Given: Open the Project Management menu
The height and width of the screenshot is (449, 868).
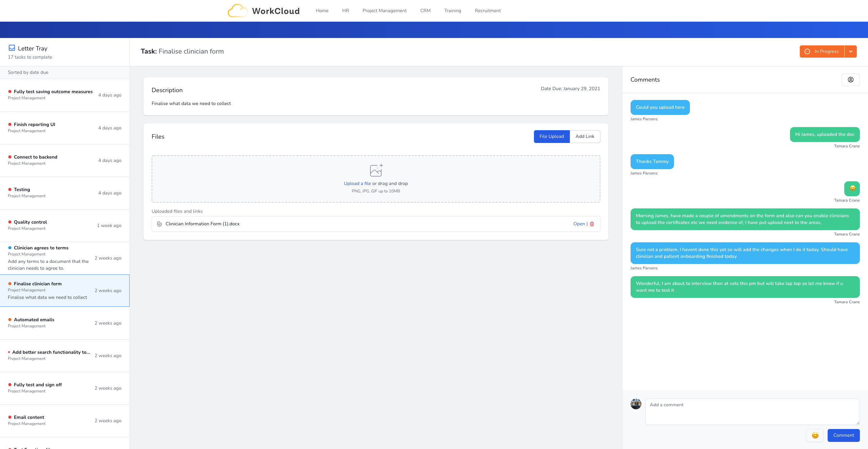Looking at the screenshot, I should (384, 11).
